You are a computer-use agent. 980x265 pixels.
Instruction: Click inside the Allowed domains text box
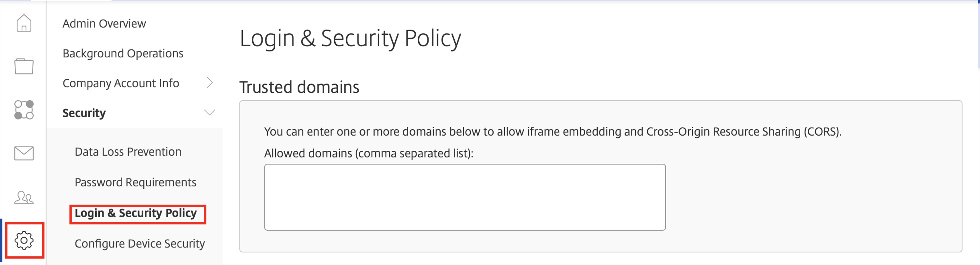coord(465,197)
